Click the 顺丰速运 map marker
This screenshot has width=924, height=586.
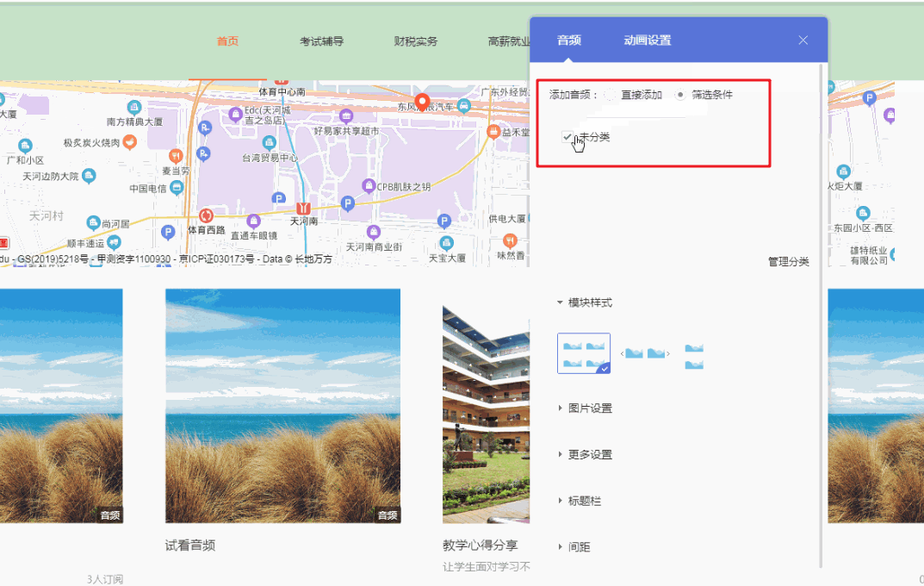tap(115, 241)
